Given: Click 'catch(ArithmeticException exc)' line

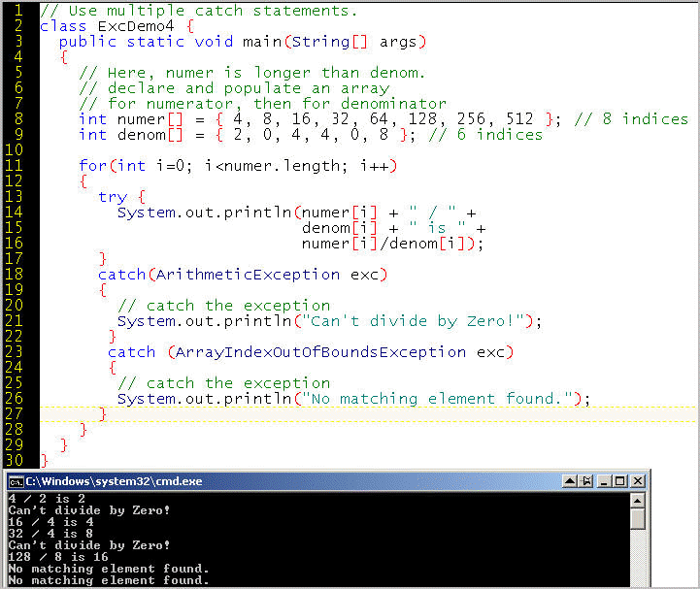Looking at the screenshot, I should coord(243,275).
